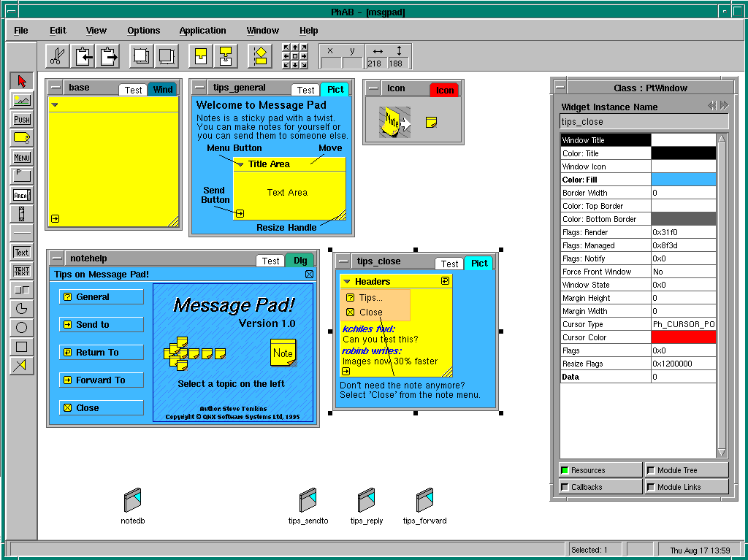This screenshot has height=560, width=748.
Task: Select the circle ellipse widget tool
Action: pyautogui.click(x=21, y=328)
